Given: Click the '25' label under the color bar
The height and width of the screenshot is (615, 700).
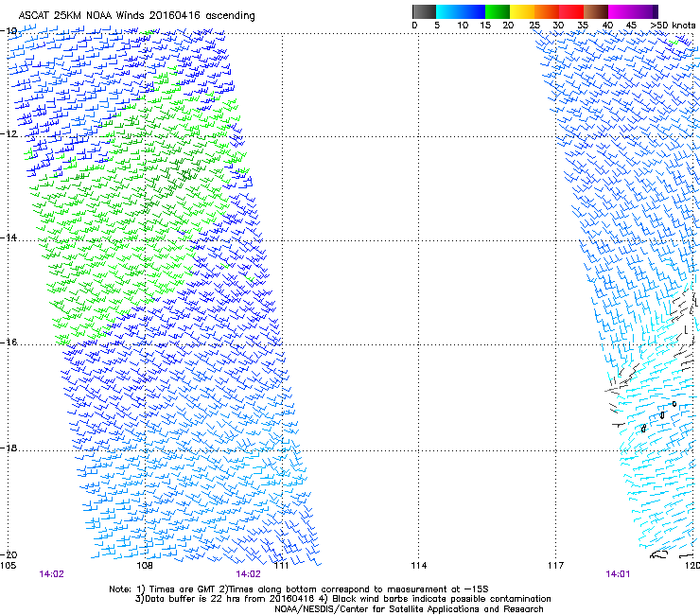Looking at the screenshot, I should (534, 26).
